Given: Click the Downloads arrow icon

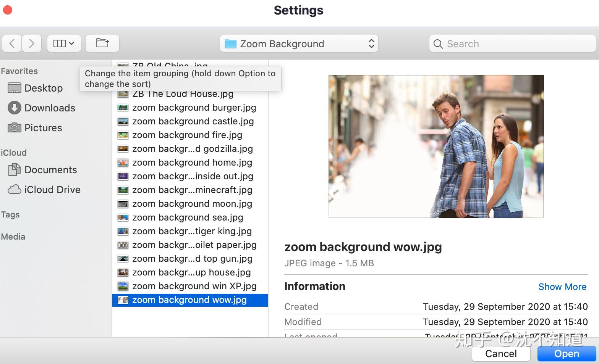Looking at the screenshot, I should (x=15, y=108).
